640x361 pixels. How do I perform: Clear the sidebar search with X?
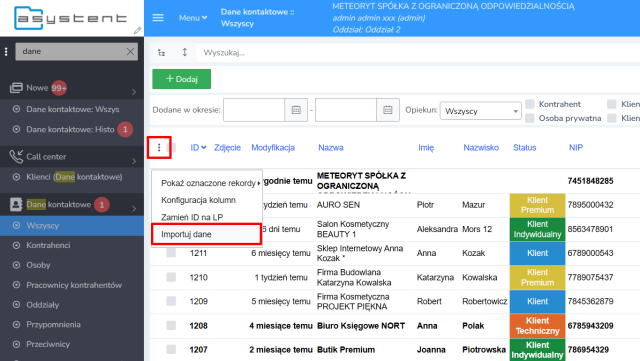(x=130, y=51)
